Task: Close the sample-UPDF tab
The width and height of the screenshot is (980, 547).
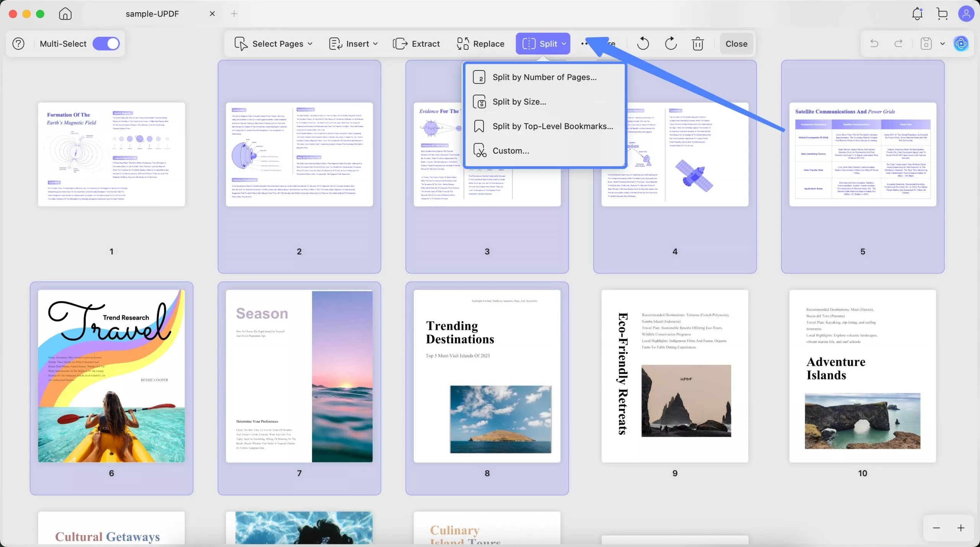Action: pyautogui.click(x=212, y=14)
